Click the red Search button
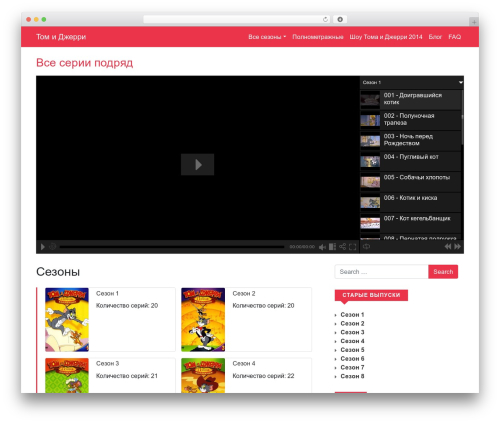500x423 pixels. click(443, 272)
